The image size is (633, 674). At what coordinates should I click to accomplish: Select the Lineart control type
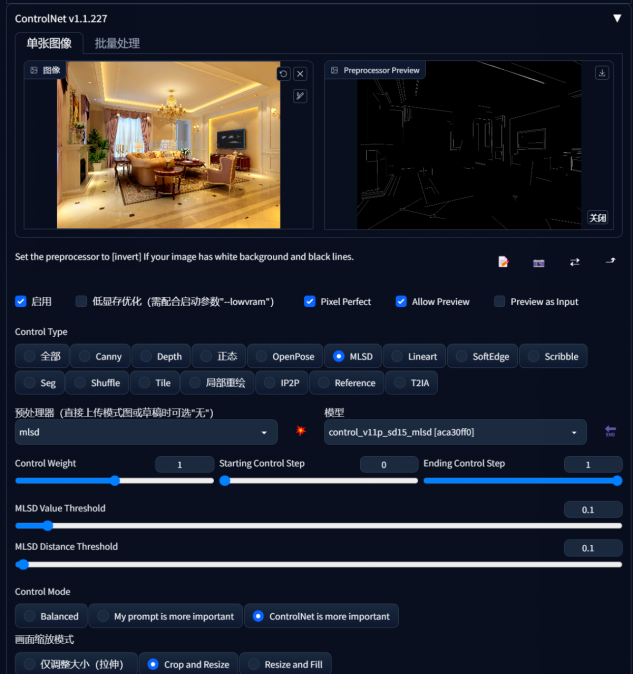tap(414, 356)
